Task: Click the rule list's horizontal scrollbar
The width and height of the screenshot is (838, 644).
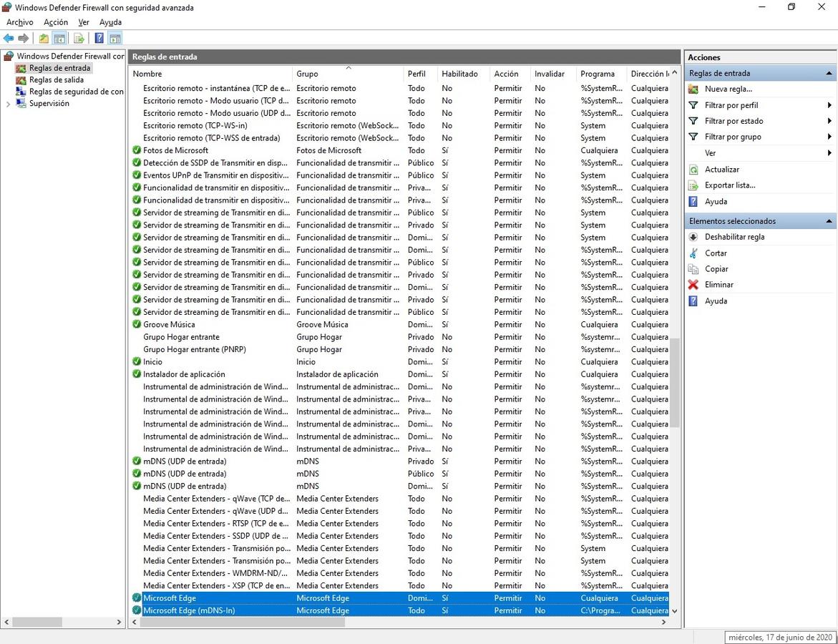Action: coord(243,623)
